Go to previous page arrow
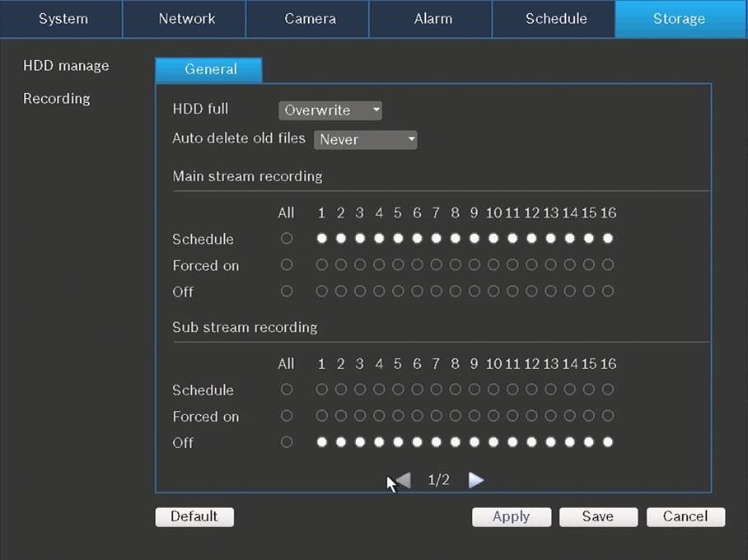 coord(403,480)
